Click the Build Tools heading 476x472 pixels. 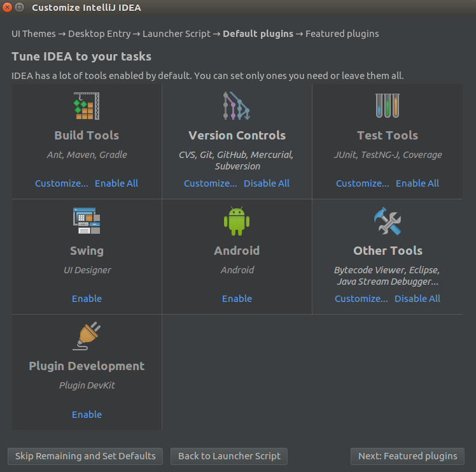pyautogui.click(x=87, y=136)
